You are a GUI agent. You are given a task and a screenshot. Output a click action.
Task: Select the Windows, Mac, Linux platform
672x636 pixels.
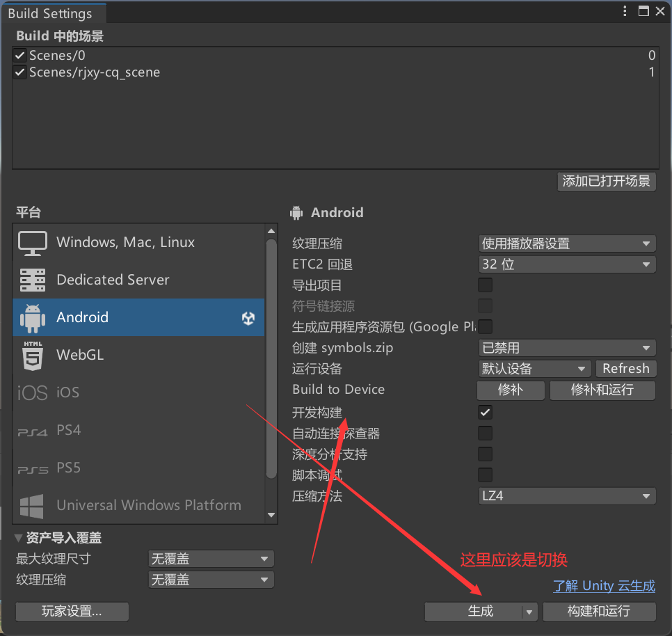coord(138,243)
